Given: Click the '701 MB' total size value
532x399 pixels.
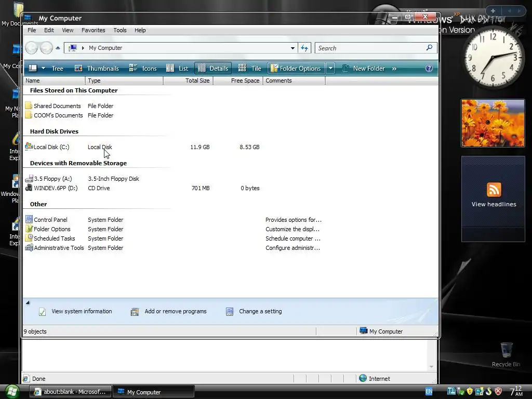Looking at the screenshot, I should [x=201, y=188].
